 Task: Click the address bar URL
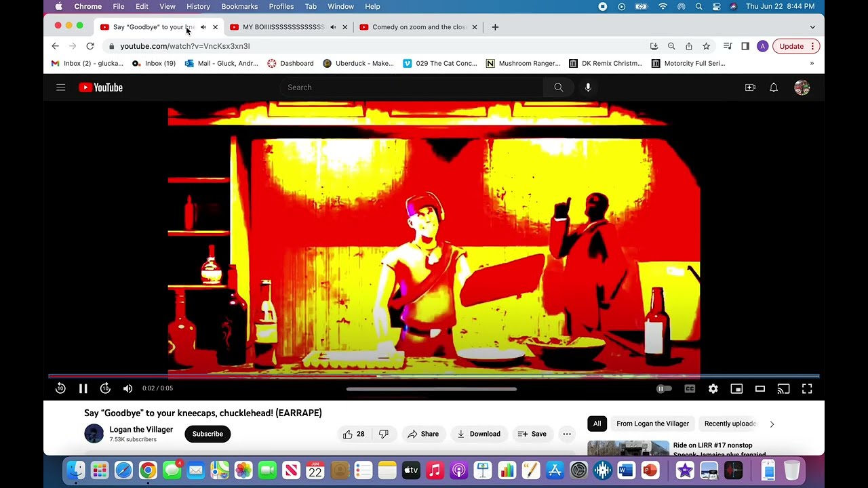point(185,46)
